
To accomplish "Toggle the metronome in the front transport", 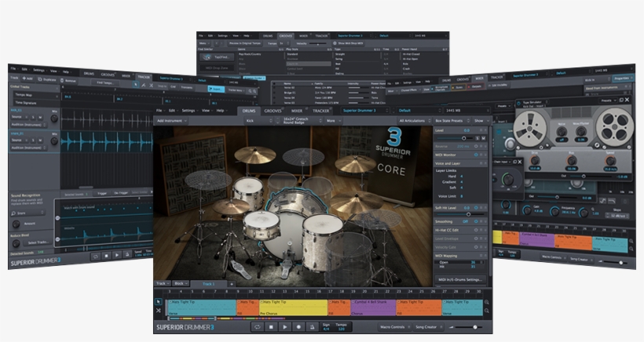I will point(312,327).
